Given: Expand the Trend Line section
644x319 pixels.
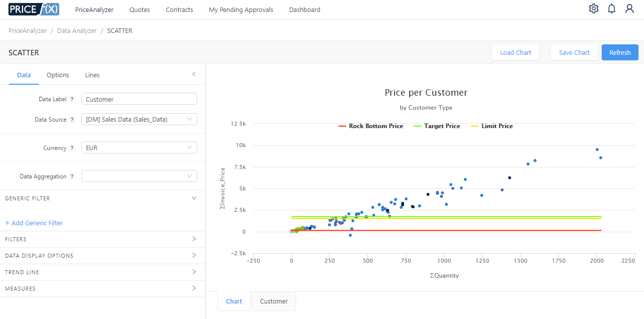Looking at the screenshot, I should (102, 272).
